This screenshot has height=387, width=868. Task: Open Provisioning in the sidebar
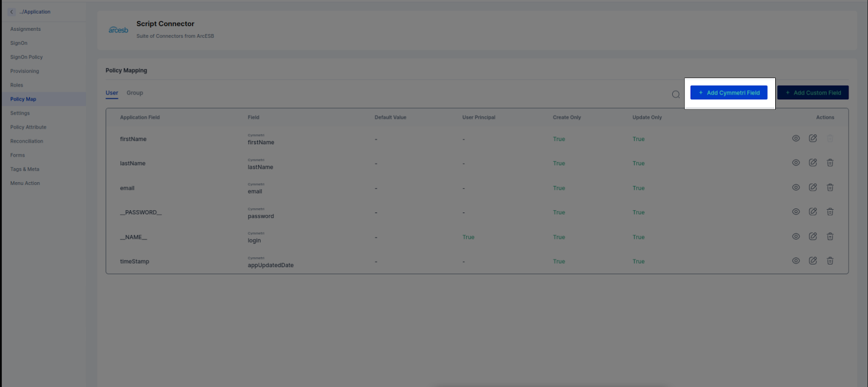tap(24, 71)
